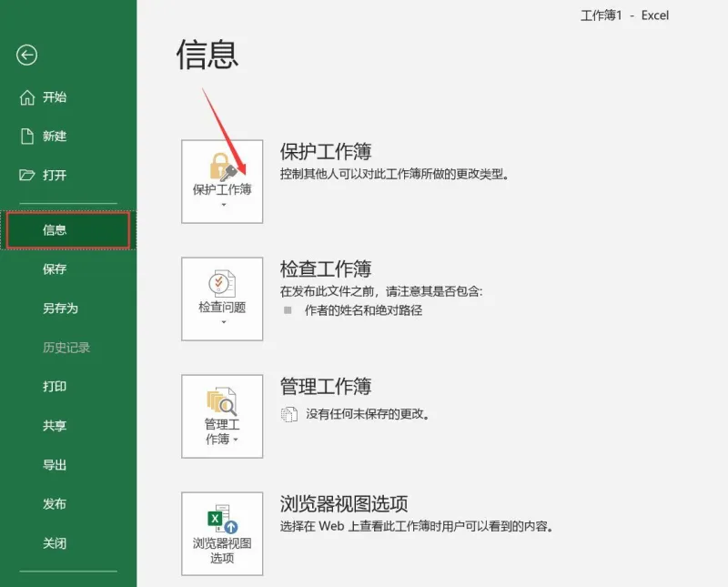The width and height of the screenshot is (728, 587).
Task: Open the 开始 menu item
Action: [x=55, y=97]
